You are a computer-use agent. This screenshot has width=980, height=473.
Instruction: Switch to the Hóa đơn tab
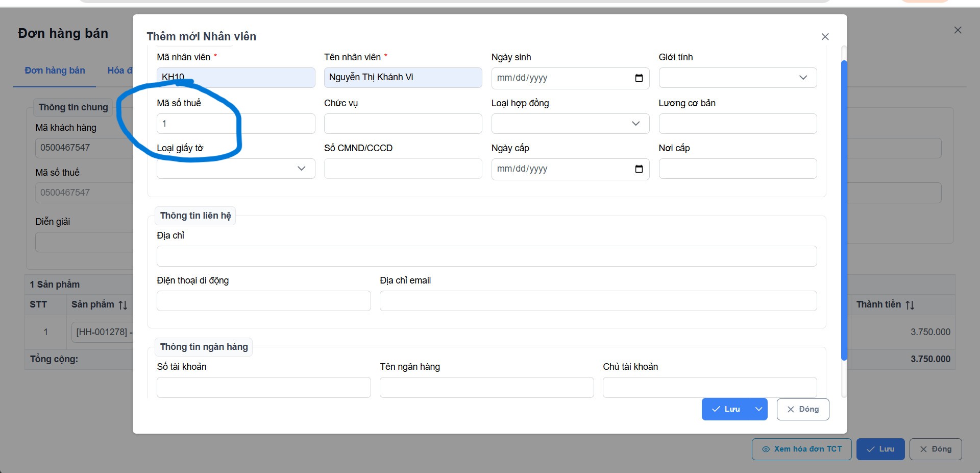pos(120,70)
